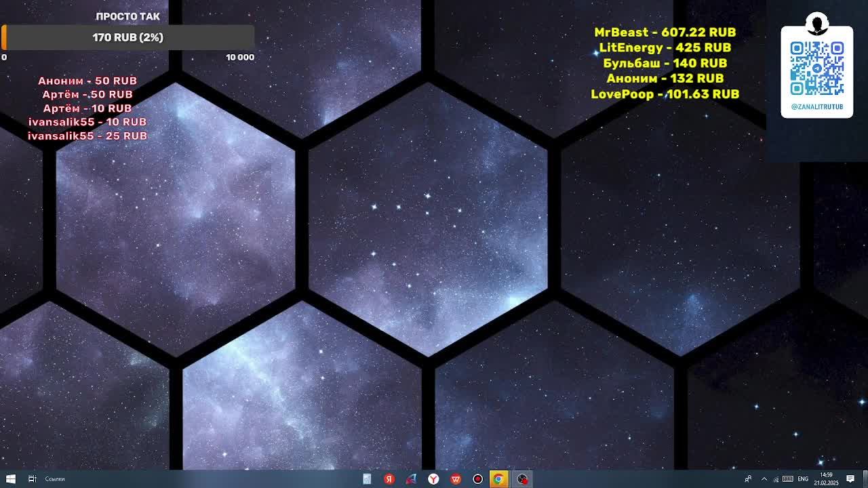Click the 170 RUB (2%) donation progress bar
The width and height of the screenshot is (868, 488).
(x=128, y=37)
